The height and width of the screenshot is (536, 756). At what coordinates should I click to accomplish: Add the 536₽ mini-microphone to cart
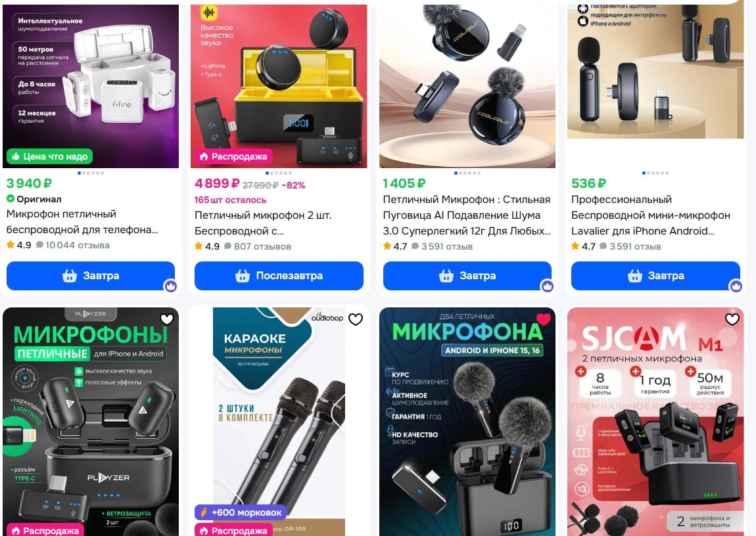click(x=655, y=276)
